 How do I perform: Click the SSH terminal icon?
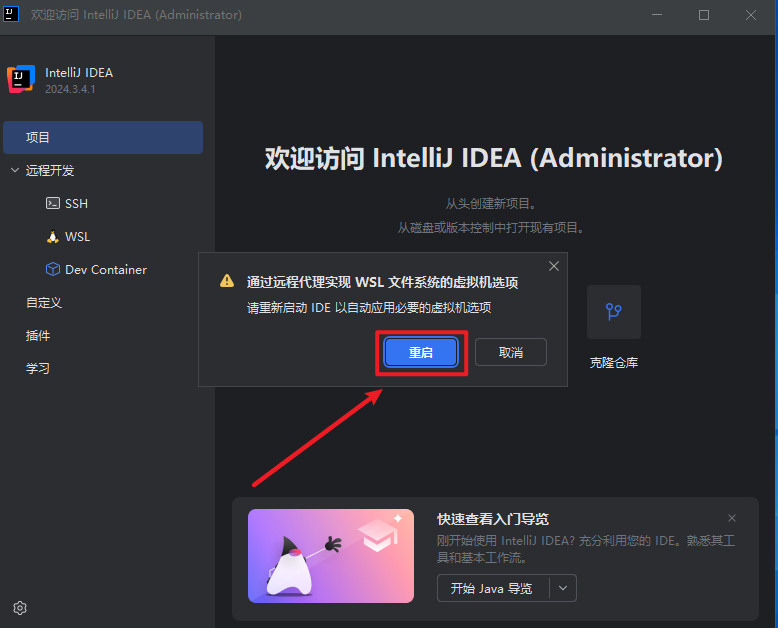point(53,203)
